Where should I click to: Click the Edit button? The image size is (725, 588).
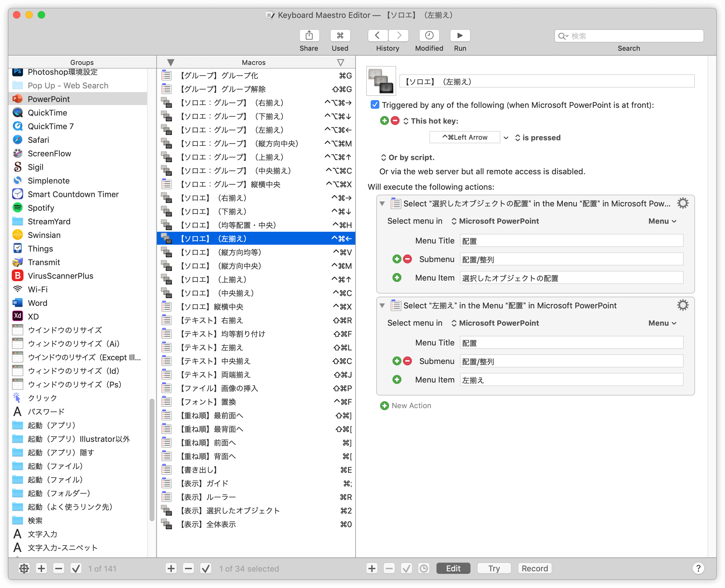[453, 568]
